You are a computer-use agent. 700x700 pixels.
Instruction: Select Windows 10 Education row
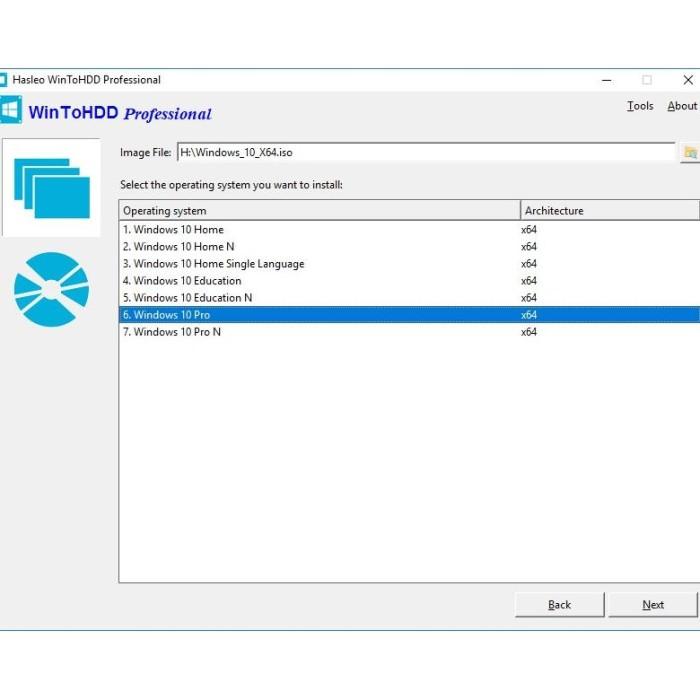(181, 281)
